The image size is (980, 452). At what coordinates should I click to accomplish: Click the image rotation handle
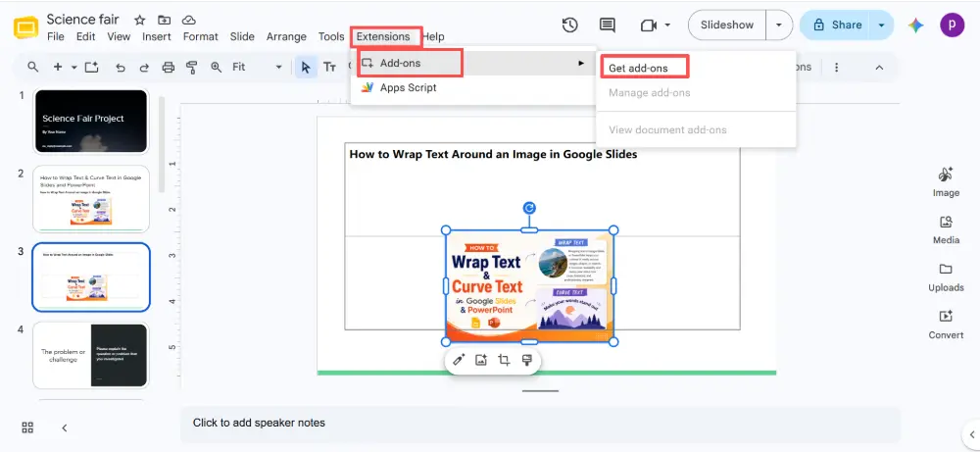click(529, 208)
